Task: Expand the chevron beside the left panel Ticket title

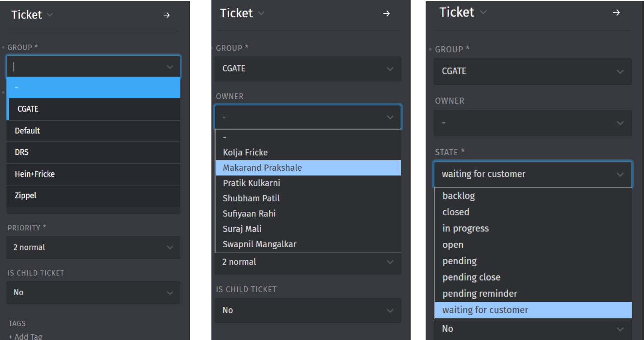Action: 50,15
